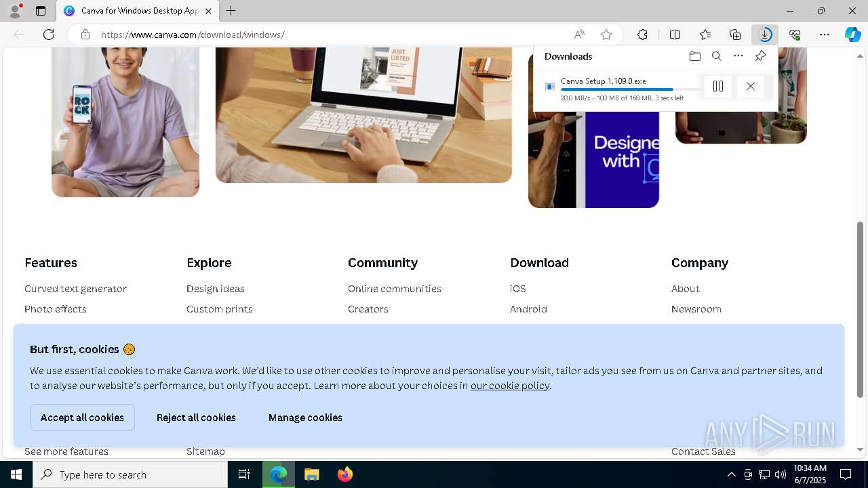Open Android download link
The width and height of the screenshot is (868, 488).
[528, 309]
